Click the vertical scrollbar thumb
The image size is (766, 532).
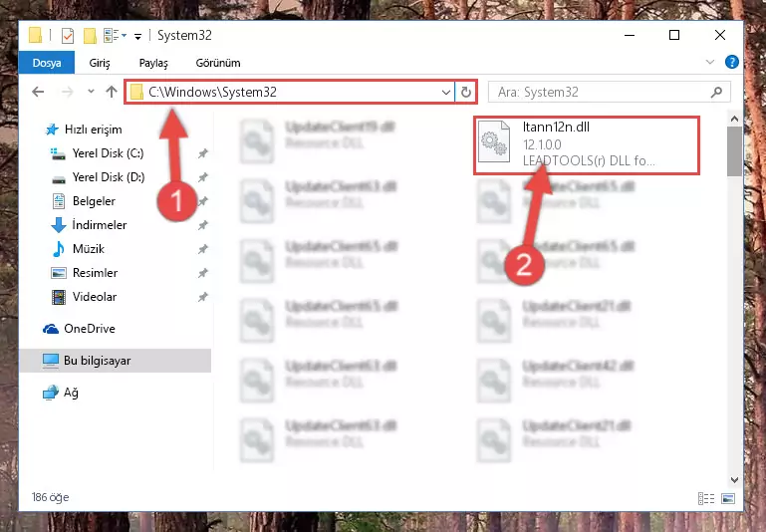point(734,150)
